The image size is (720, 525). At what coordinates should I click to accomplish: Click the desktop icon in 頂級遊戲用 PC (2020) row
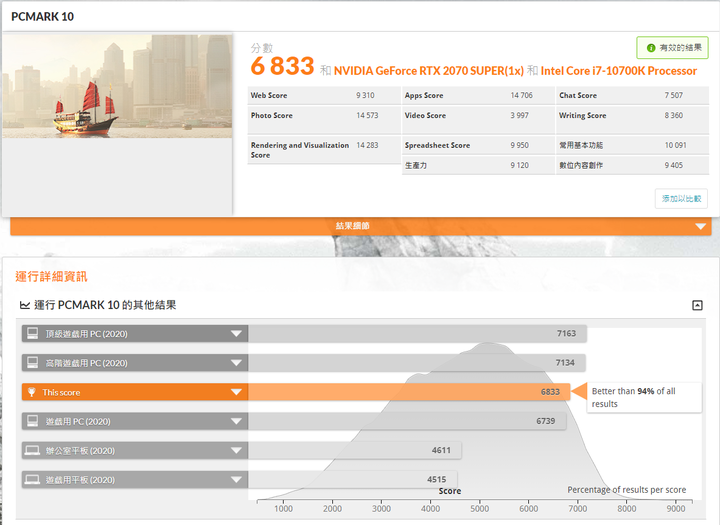(33, 333)
